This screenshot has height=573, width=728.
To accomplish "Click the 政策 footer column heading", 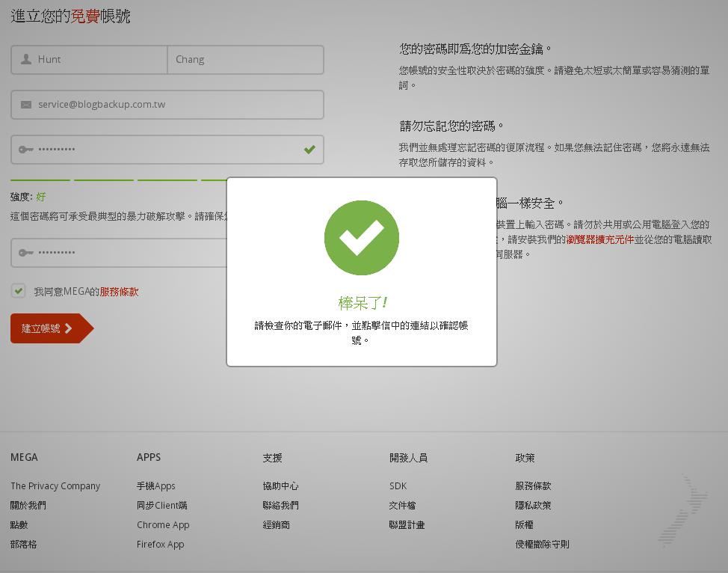I will 525,458.
